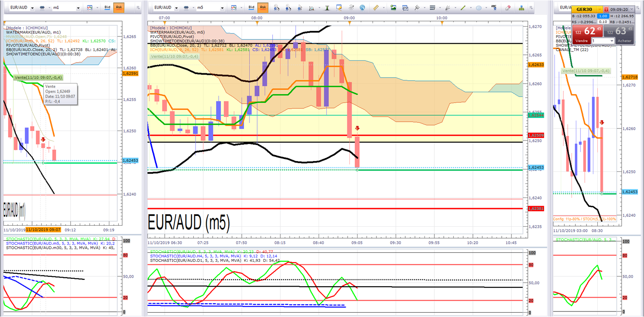Click the vertical scale fit icon
This screenshot has width=644, height=317.
point(327,8)
